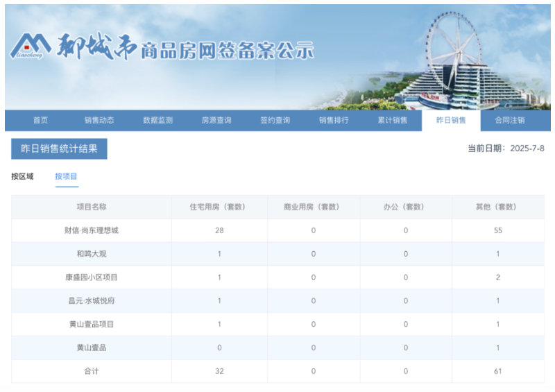Select project 昌元·水城悦府
The width and height of the screenshot is (555, 392).
(x=92, y=300)
